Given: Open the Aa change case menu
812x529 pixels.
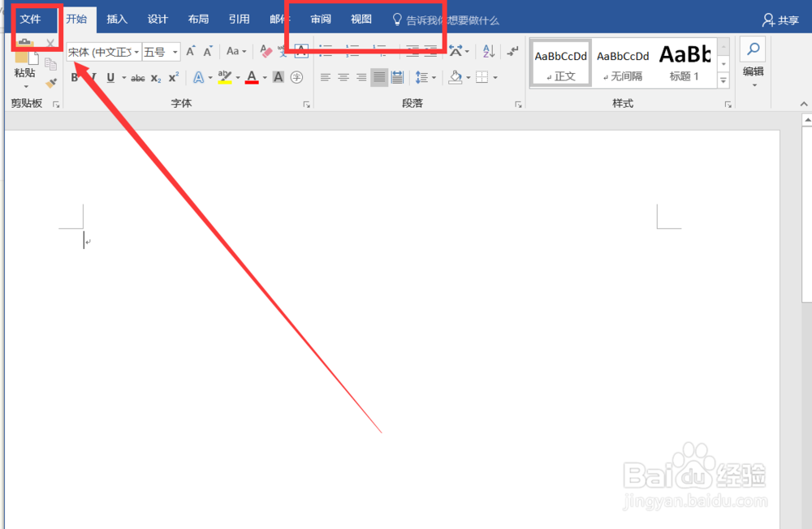Looking at the screenshot, I should [x=236, y=51].
